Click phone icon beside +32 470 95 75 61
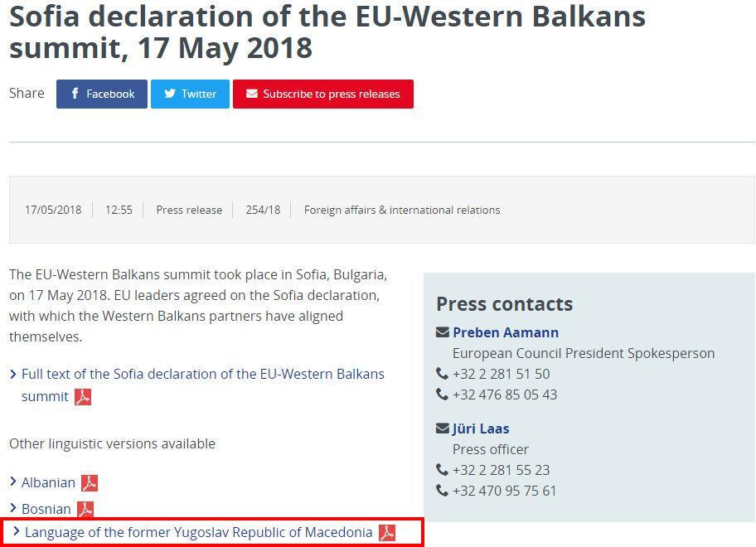756x547 pixels. click(x=443, y=491)
